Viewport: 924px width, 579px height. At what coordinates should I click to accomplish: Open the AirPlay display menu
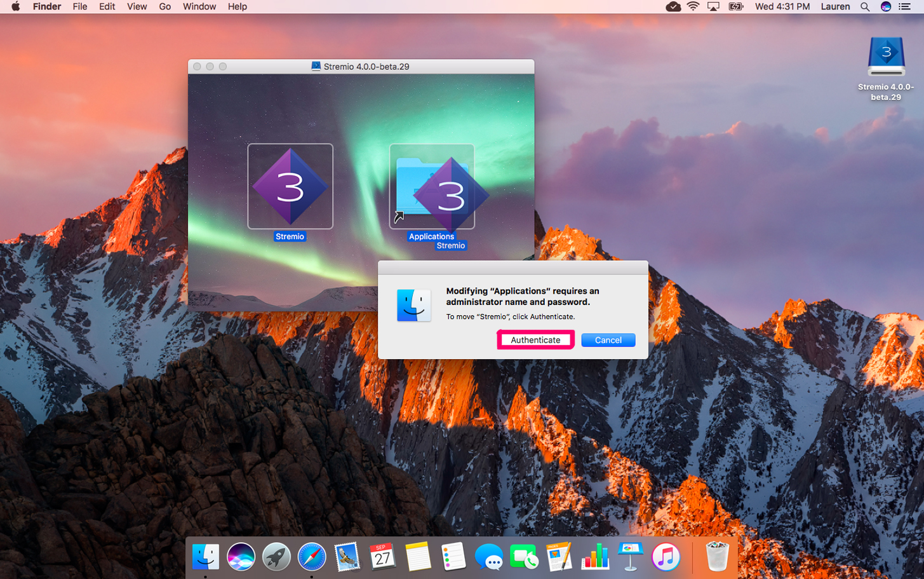pyautogui.click(x=713, y=6)
